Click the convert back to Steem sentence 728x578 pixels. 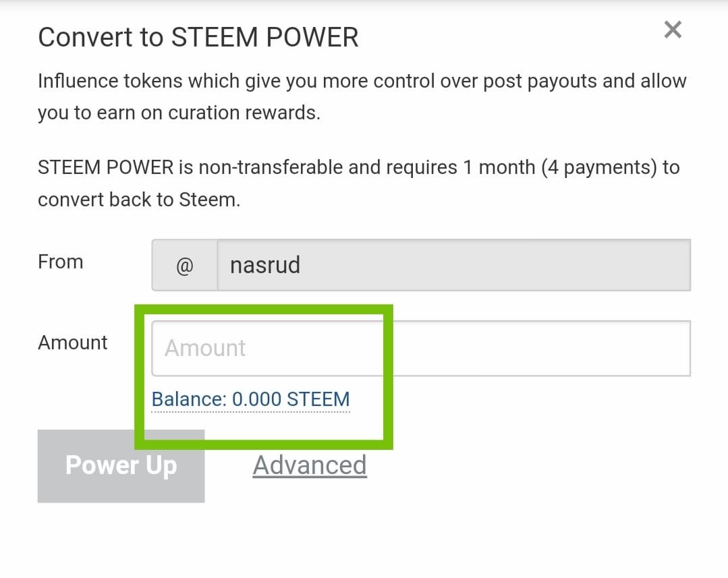139,200
